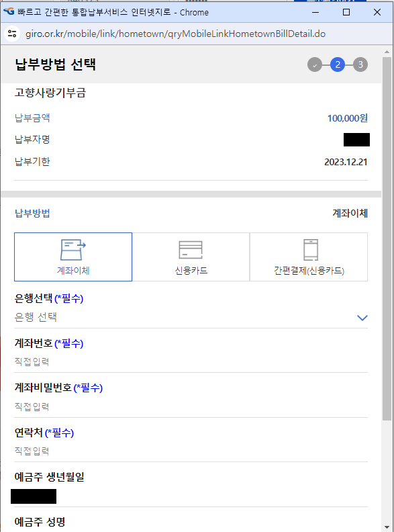Click the 2023.12.21 due date value
394x532 pixels.
pyautogui.click(x=346, y=162)
